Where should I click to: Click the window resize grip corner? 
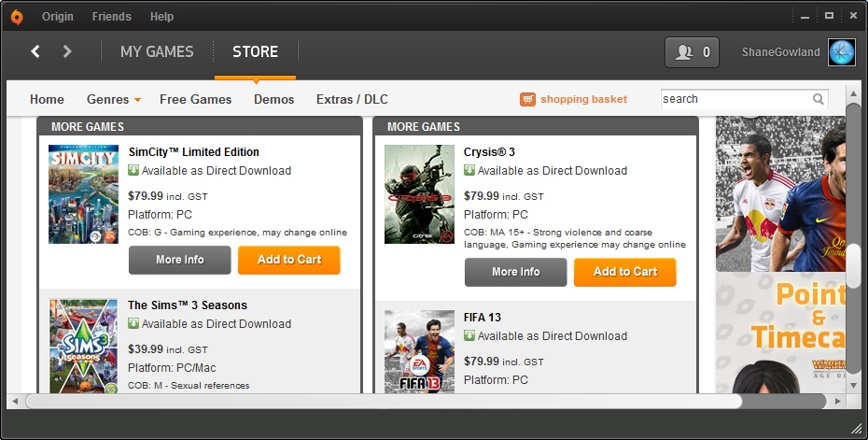[856, 428]
